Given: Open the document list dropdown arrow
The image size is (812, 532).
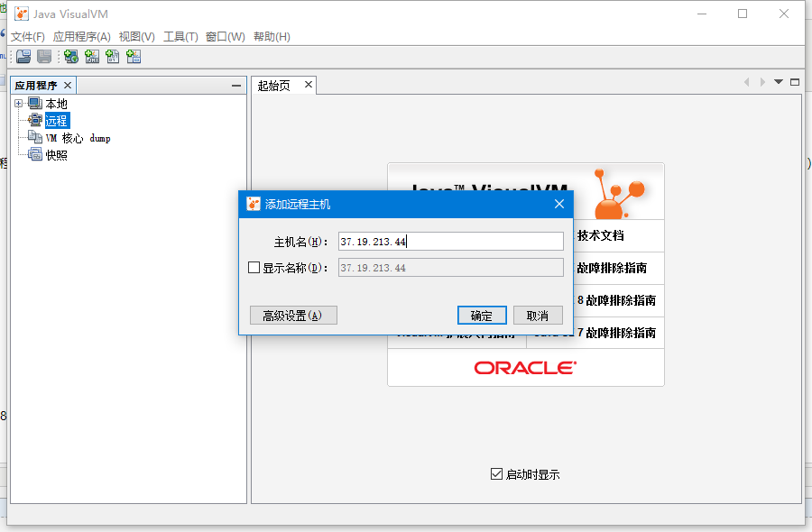Looking at the screenshot, I should (779, 82).
